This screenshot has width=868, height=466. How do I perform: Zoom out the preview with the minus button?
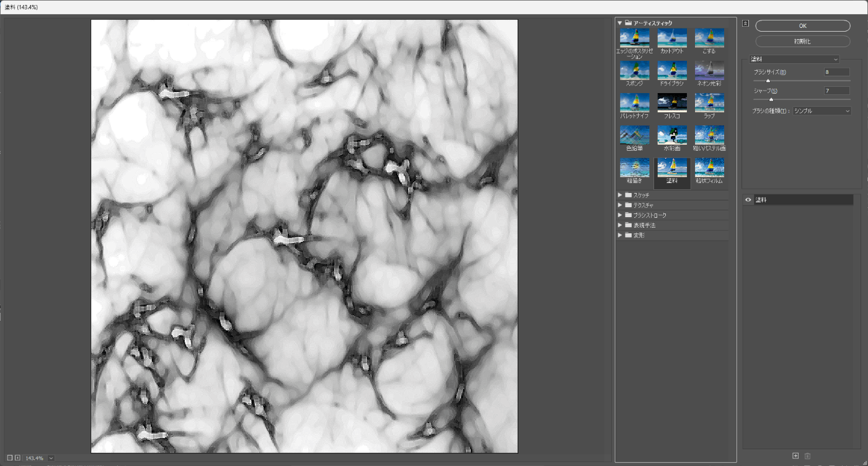pos(10,458)
